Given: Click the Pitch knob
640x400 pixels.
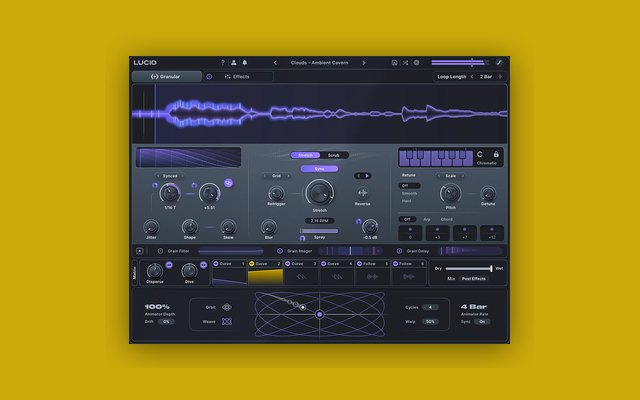Looking at the screenshot, I should point(451,193).
